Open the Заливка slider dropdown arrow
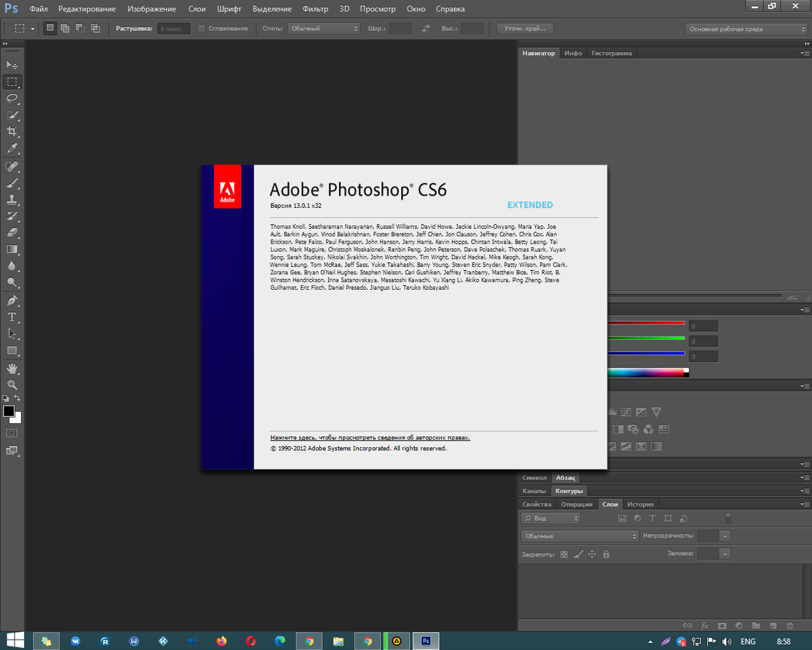The width and height of the screenshot is (812, 650). (x=725, y=553)
